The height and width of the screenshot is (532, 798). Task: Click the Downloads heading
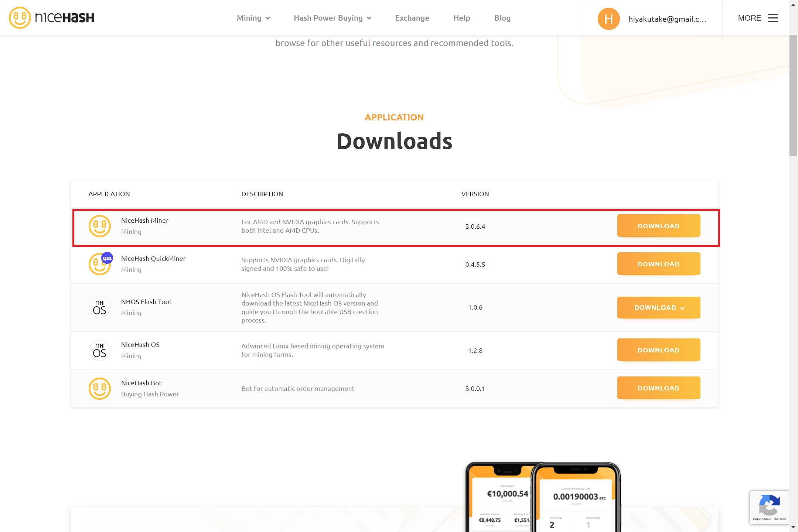[394, 141]
